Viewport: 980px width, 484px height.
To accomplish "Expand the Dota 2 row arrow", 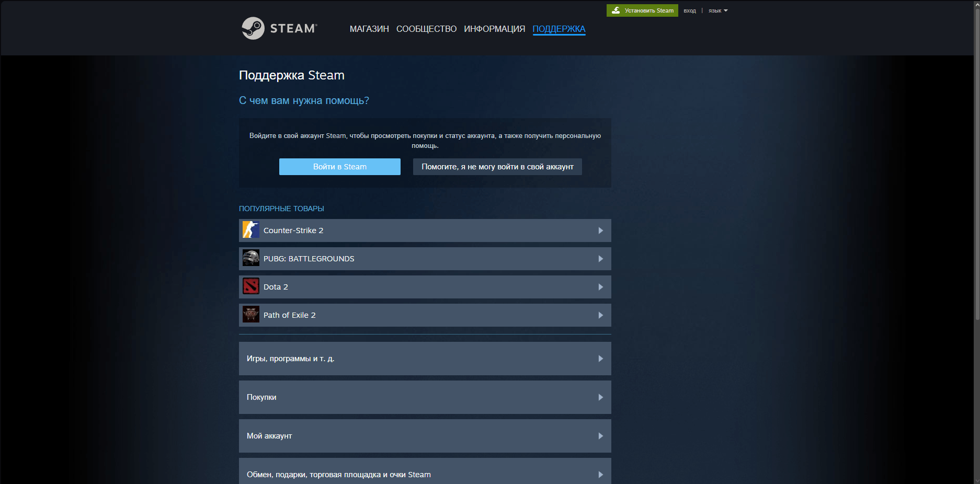I will coord(601,287).
